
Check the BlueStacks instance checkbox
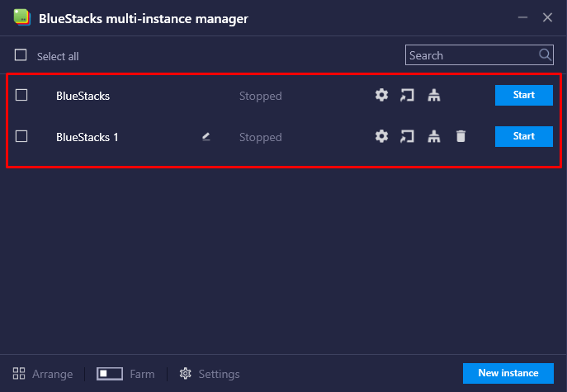click(x=21, y=95)
